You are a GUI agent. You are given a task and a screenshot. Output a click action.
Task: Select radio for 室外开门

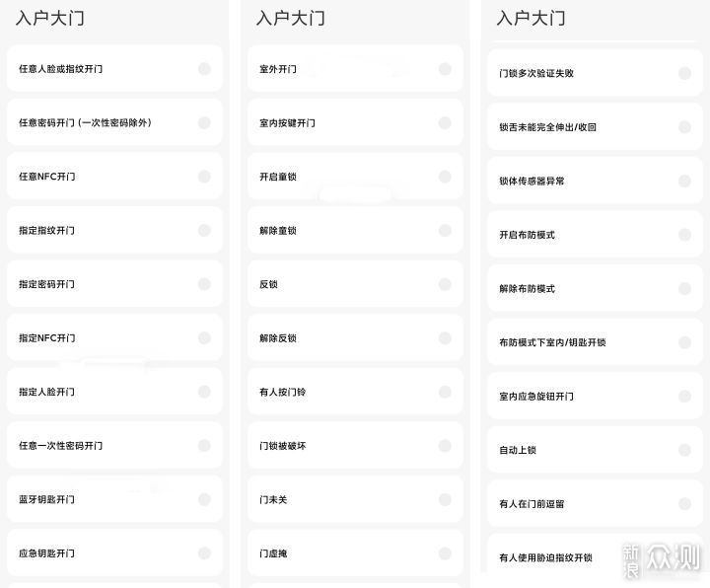tap(445, 69)
